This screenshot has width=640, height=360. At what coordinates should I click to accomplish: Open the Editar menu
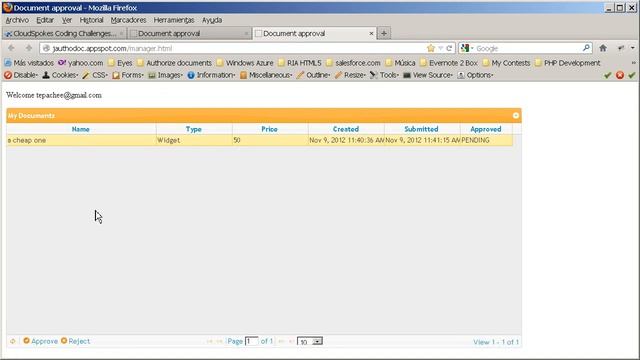45,20
